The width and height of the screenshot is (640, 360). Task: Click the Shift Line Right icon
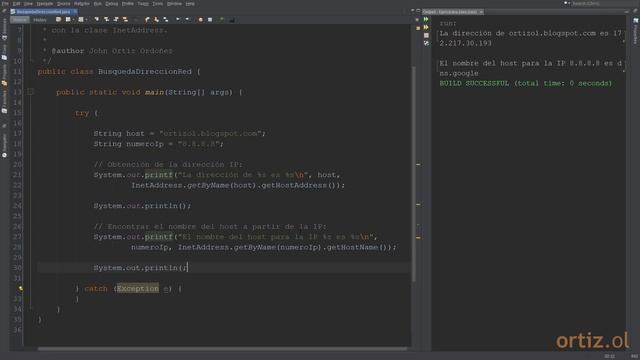(x=187, y=20)
